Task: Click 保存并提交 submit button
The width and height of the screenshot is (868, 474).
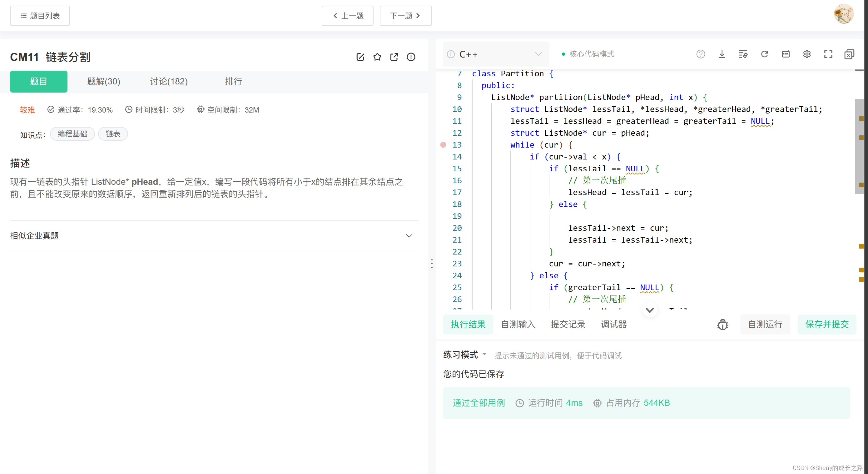Action: coord(826,325)
